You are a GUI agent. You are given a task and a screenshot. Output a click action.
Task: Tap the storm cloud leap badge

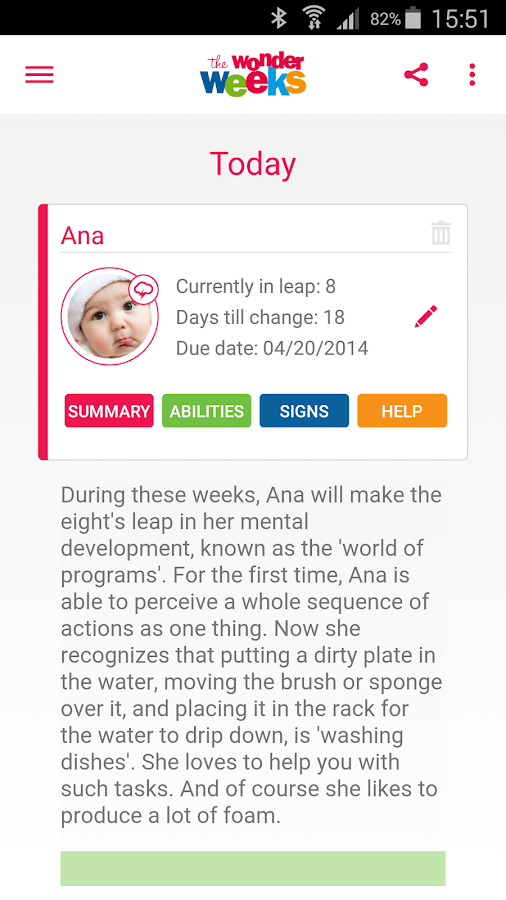(143, 290)
